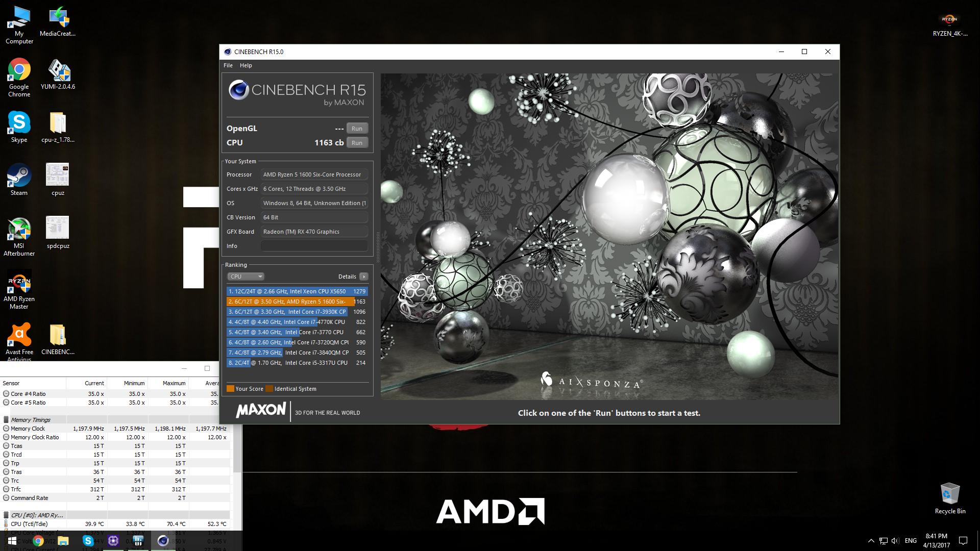Open the File menu in Cinebench

click(228, 65)
